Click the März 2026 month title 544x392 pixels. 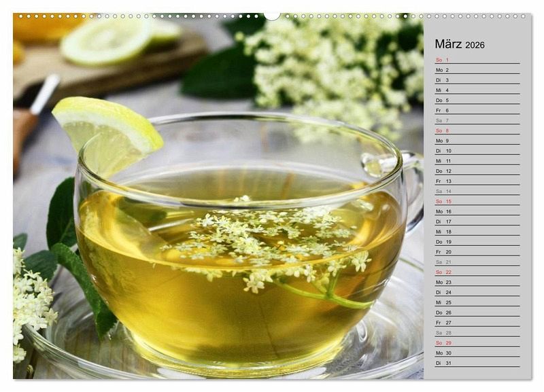(460, 44)
